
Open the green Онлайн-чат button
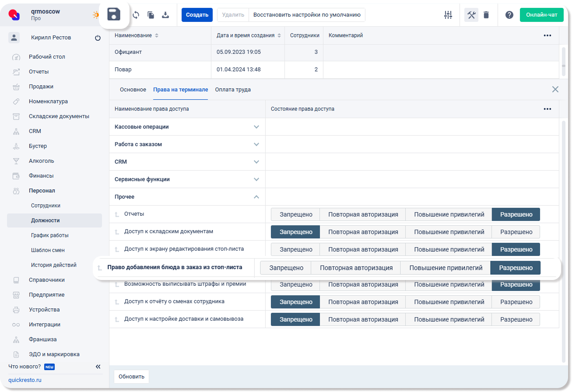click(542, 15)
